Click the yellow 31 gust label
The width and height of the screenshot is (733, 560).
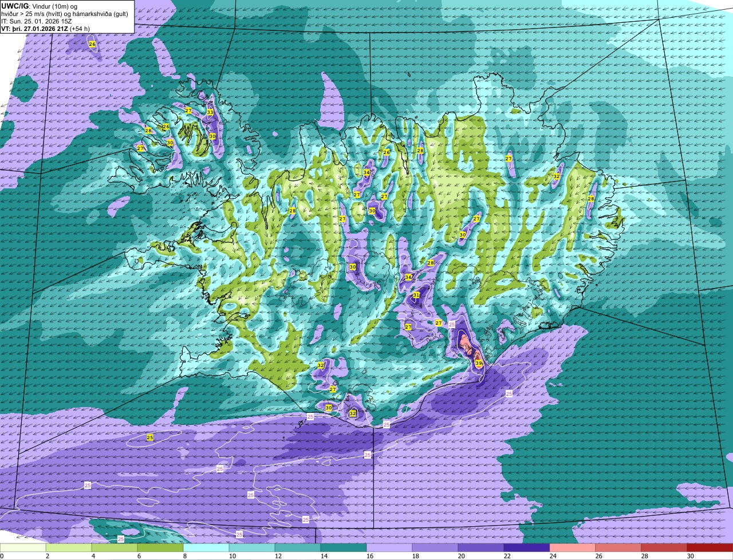[x=416, y=295]
